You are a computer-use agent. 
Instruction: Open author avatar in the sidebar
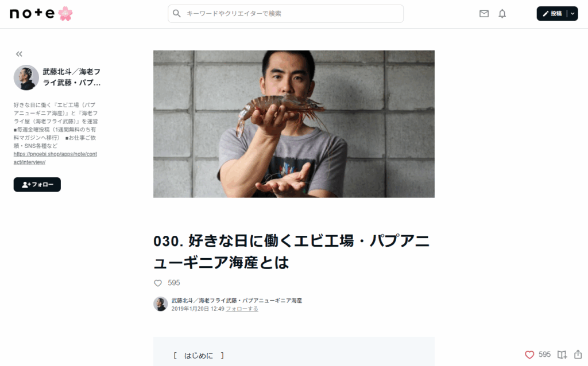(x=26, y=77)
